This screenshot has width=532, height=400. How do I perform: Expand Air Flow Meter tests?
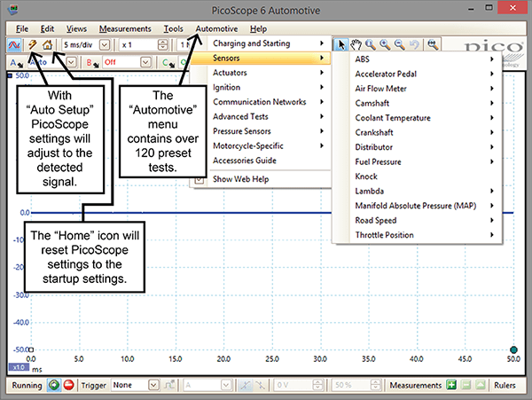click(x=417, y=89)
